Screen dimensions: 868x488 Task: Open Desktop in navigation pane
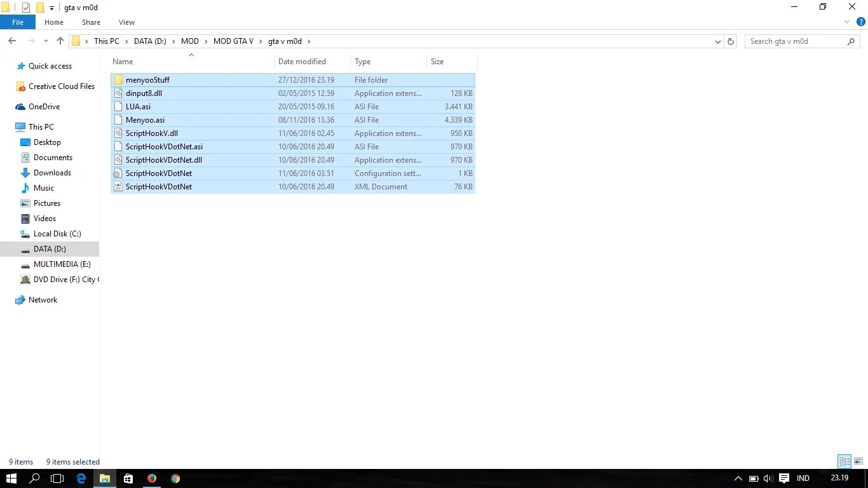(47, 142)
